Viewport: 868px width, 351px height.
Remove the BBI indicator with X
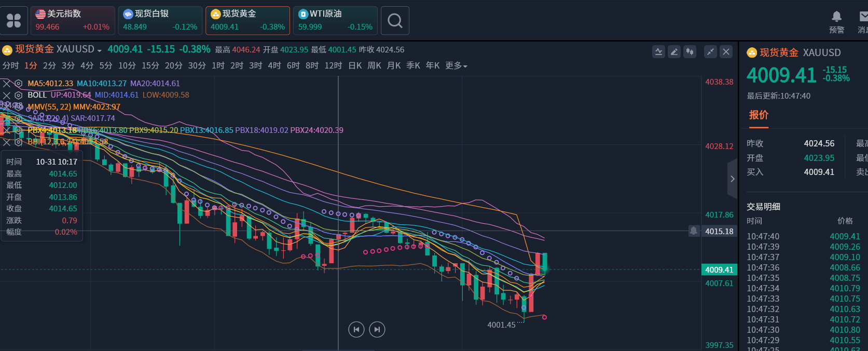pos(7,142)
